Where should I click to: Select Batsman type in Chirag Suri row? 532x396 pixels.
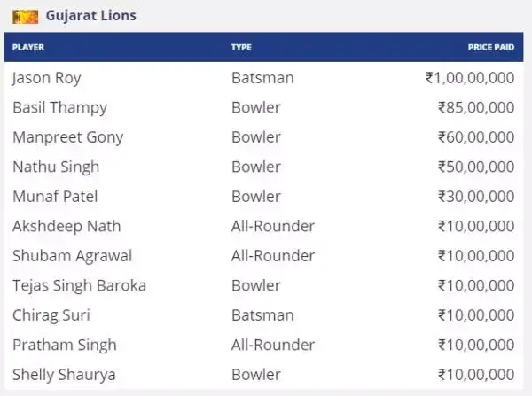click(x=262, y=315)
